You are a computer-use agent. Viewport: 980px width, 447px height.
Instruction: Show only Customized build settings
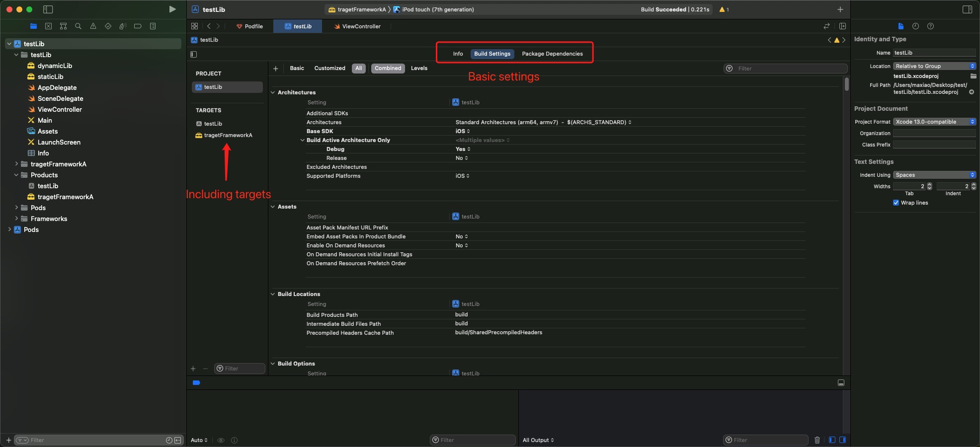(329, 69)
